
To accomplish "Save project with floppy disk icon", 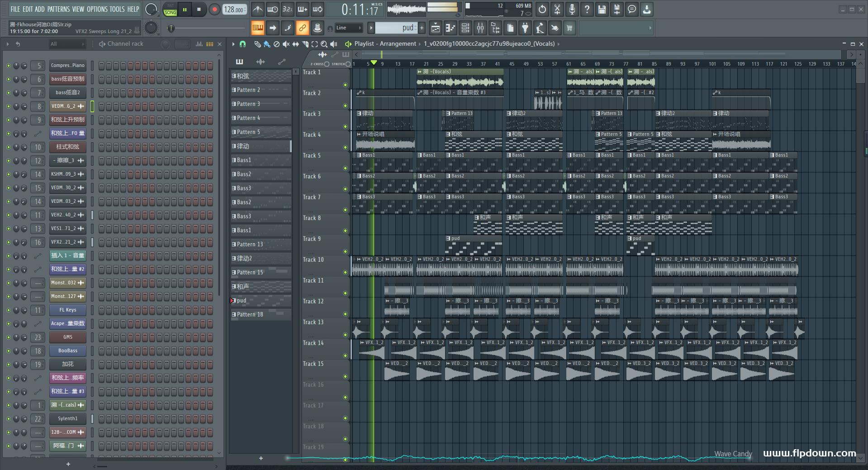I will 602,9.
